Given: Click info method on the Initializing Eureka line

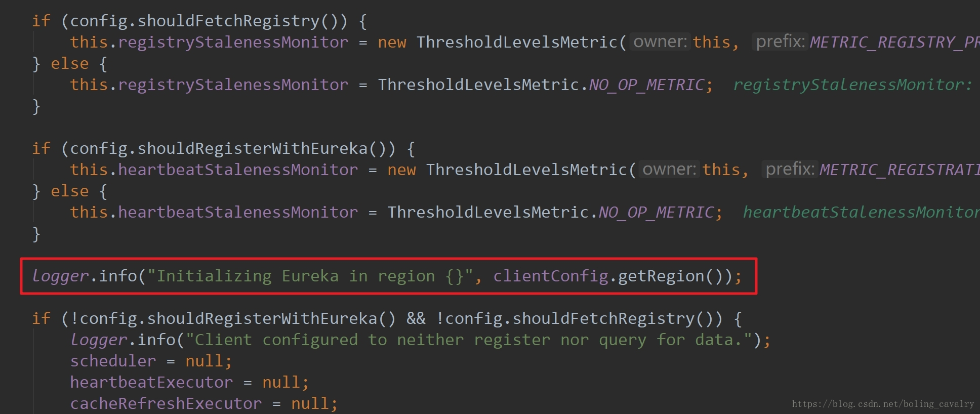Looking at the screenshot, I should pyautogui.click(x=118, y=276).
